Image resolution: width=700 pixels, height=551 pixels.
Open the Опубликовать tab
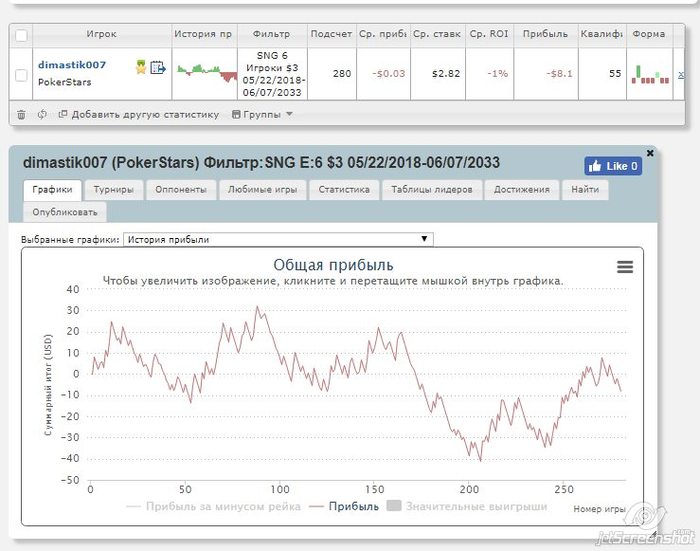pos(65,212)
